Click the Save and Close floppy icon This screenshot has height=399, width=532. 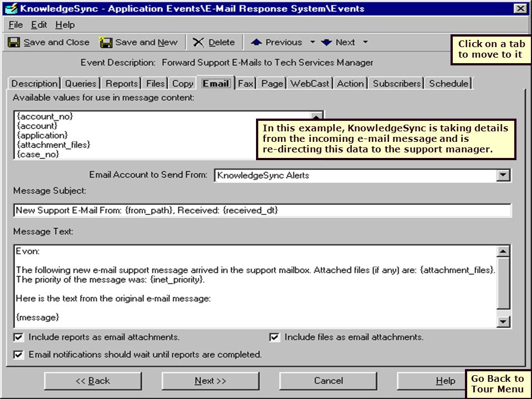click(13, 43)
